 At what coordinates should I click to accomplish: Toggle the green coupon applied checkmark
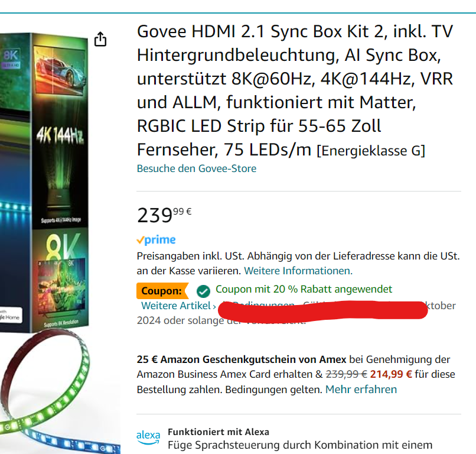click(203, 291)
